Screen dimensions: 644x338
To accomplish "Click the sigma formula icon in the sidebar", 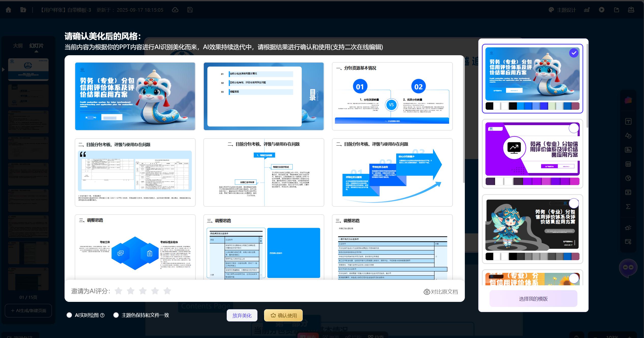I will (x=628, y=206).
